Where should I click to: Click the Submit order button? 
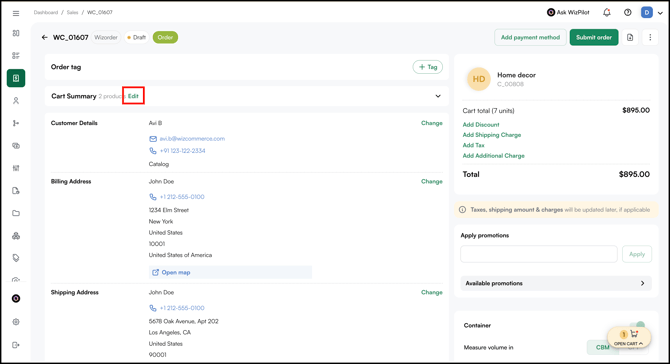click(x=594, y=38)
